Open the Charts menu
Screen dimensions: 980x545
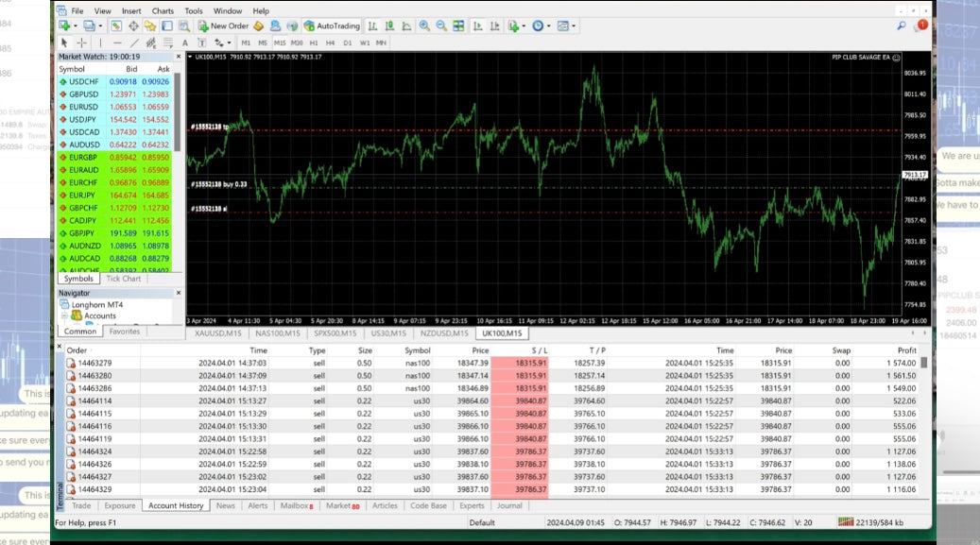[163, 10]
